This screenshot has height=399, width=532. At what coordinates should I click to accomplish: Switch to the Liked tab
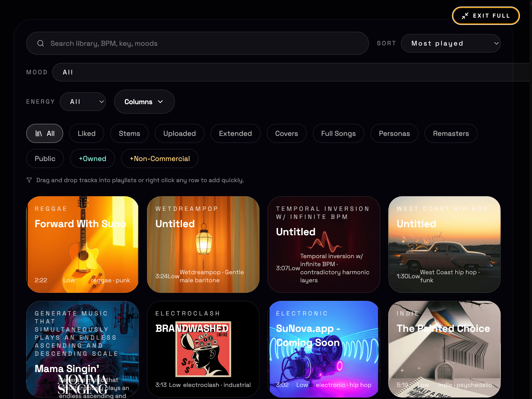(87, 133)
